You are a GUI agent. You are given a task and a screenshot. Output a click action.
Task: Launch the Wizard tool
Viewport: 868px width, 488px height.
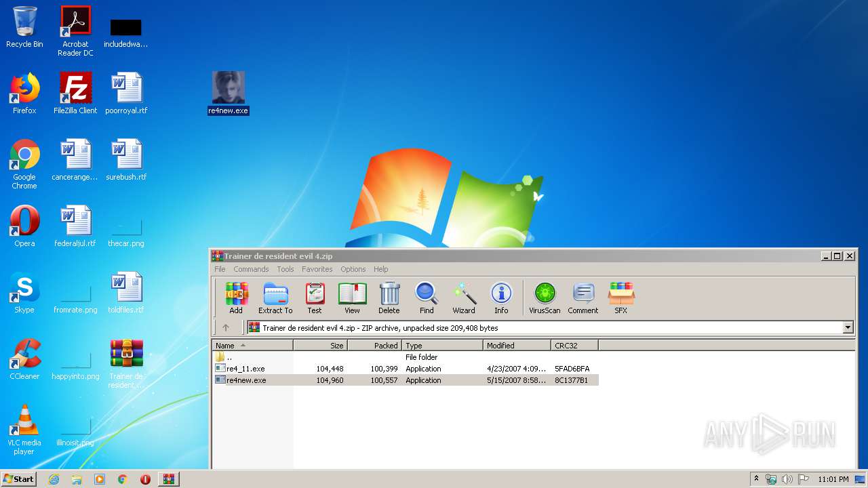[464, 298]
